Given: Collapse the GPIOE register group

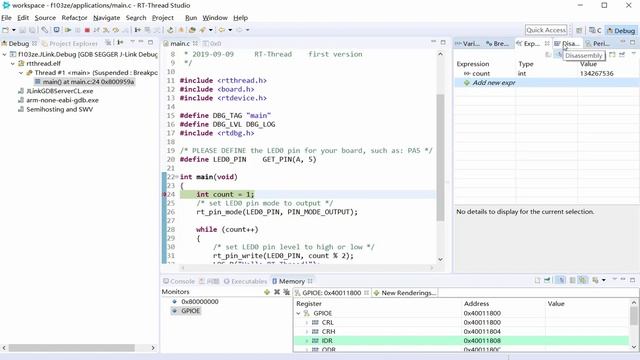Looking at the screenshot, I should [298, 313].
